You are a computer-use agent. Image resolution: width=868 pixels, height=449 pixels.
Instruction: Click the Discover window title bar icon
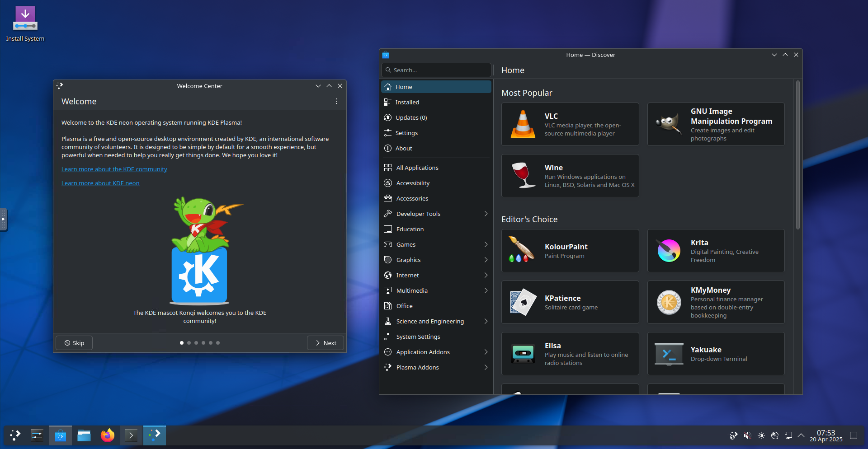[x=386, y=55]
